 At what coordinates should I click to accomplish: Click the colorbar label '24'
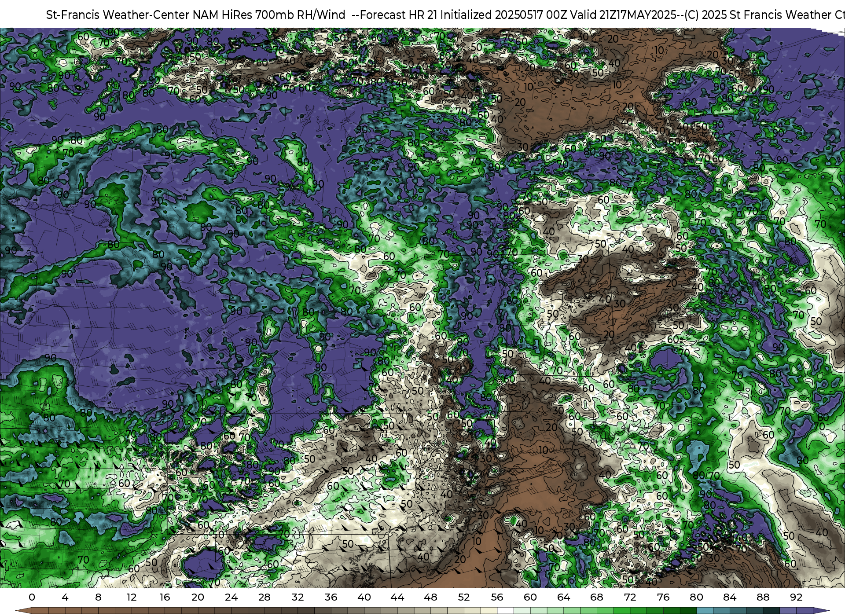point(231,597)
